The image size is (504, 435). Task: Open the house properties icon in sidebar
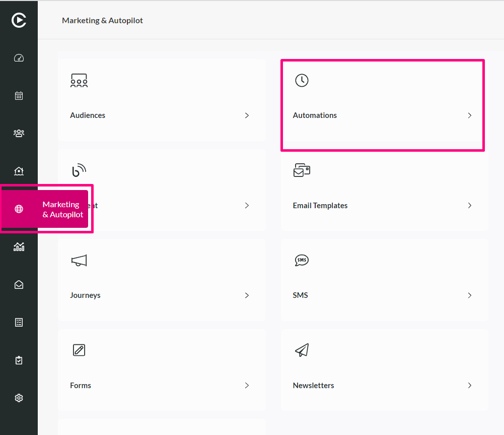[x=19, y=171]
